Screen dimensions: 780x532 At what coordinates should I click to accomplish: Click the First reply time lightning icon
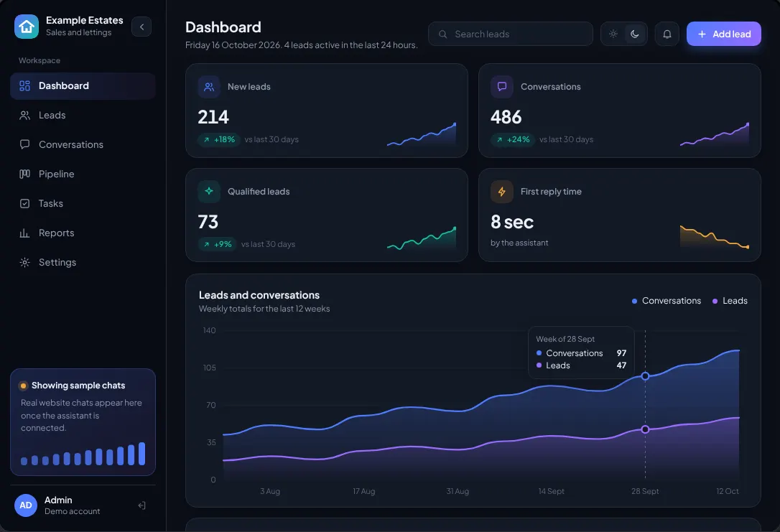click(502, 192)
